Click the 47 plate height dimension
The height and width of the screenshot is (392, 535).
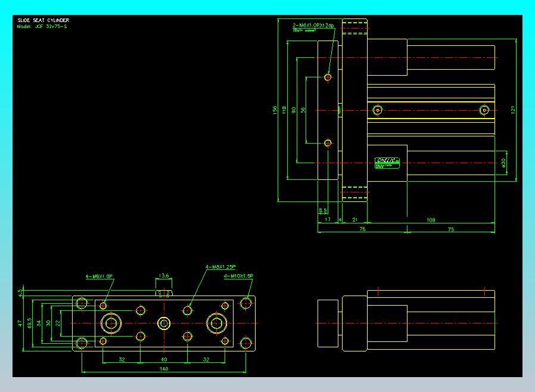(20, 323)
